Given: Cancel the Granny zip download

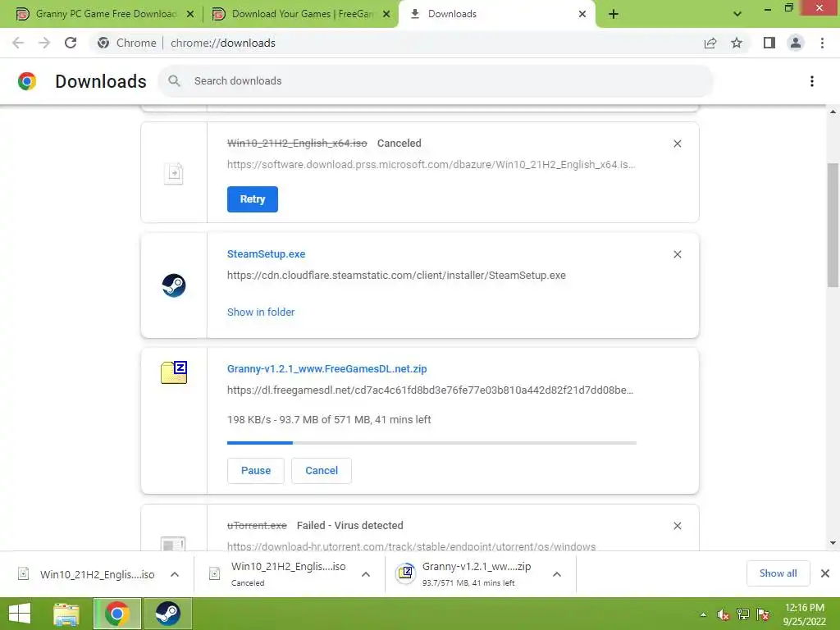Looking at the screenshot, I should (322, 470).
